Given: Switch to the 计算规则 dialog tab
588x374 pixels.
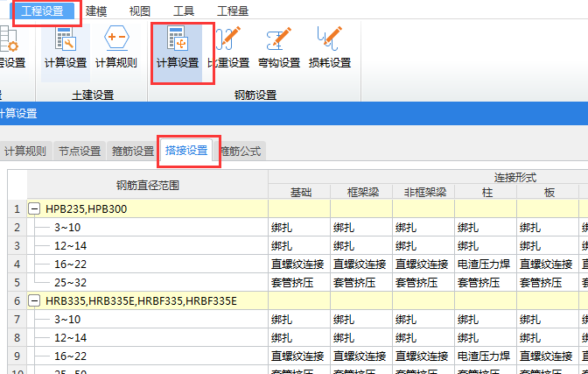Looking at the screenshot, I should pos(25,151).
